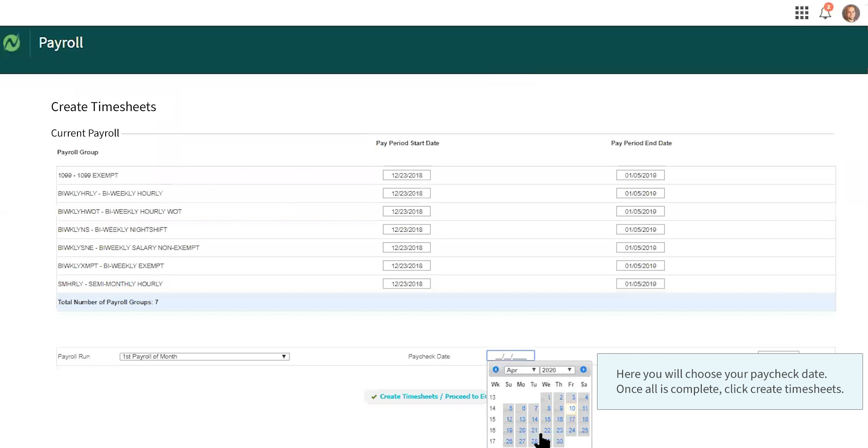Image resolution: width=868 pixels, height=448 pixels.
Task: Select April 6 in the calendar
Action: point(521,408)
